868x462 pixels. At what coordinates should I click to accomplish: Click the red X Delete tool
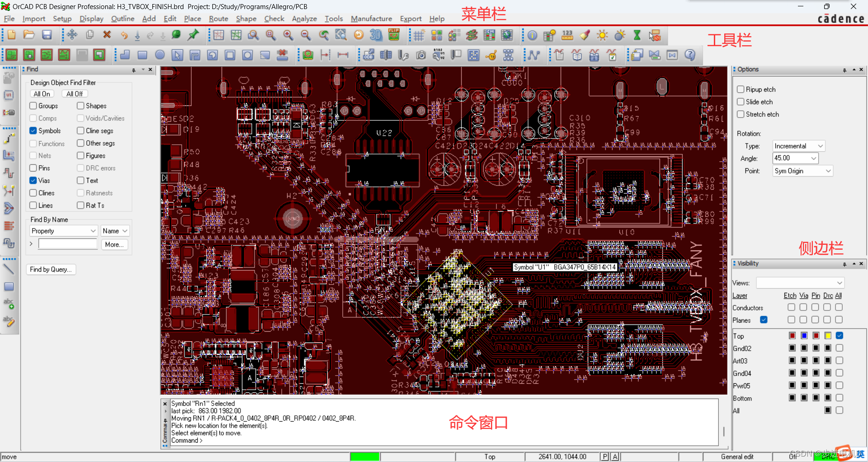click(107, 35)
